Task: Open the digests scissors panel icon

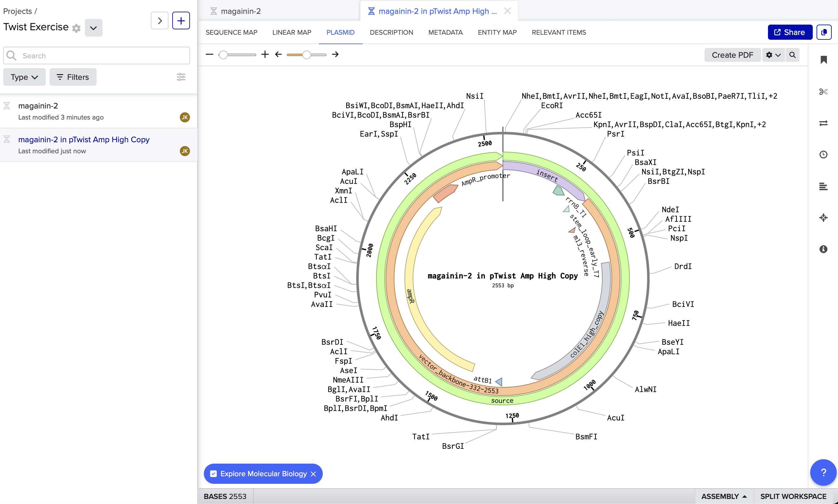Action: click(x=823, y=92)
